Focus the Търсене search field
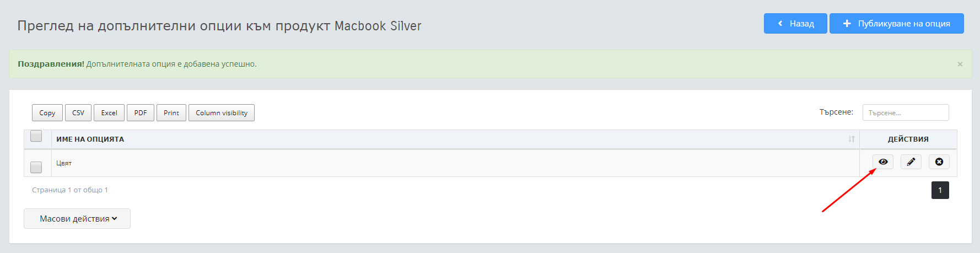This screenshot has width=980, height=253. pos(906,112)
